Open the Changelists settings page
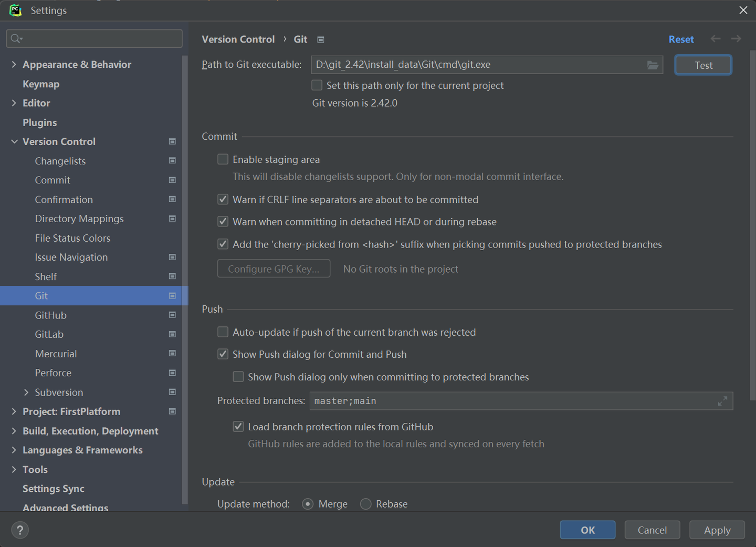 [x=60, y=161]
